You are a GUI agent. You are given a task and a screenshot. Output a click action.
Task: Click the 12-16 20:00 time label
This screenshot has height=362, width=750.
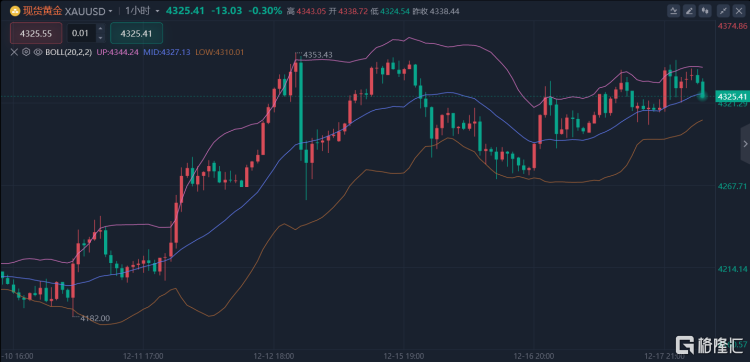pyautogui.click(x=533, y=357)
